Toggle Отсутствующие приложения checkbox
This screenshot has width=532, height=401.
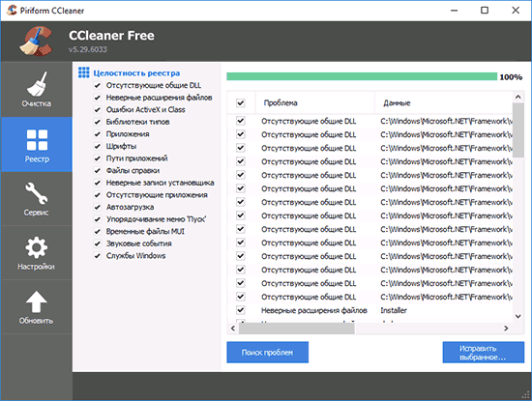point(98,195)
